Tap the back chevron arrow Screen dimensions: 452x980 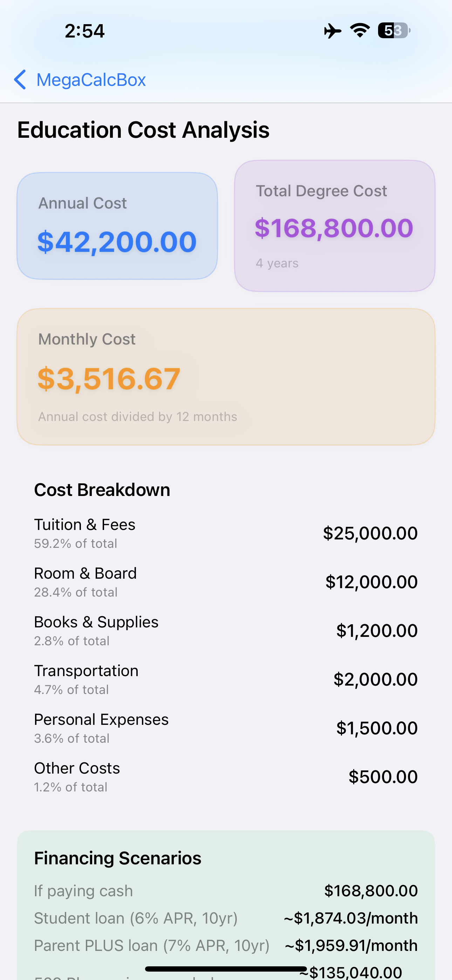(20, 80)
